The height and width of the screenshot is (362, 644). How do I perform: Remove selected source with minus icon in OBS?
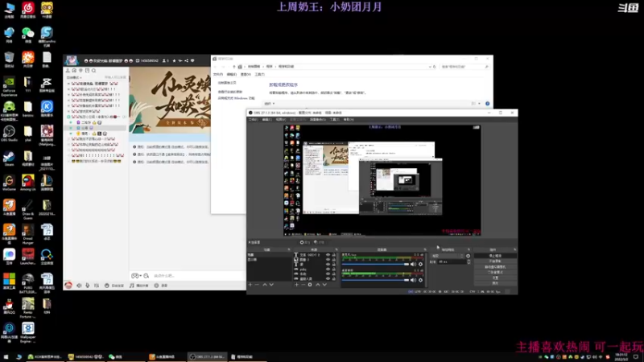[303, 285]
